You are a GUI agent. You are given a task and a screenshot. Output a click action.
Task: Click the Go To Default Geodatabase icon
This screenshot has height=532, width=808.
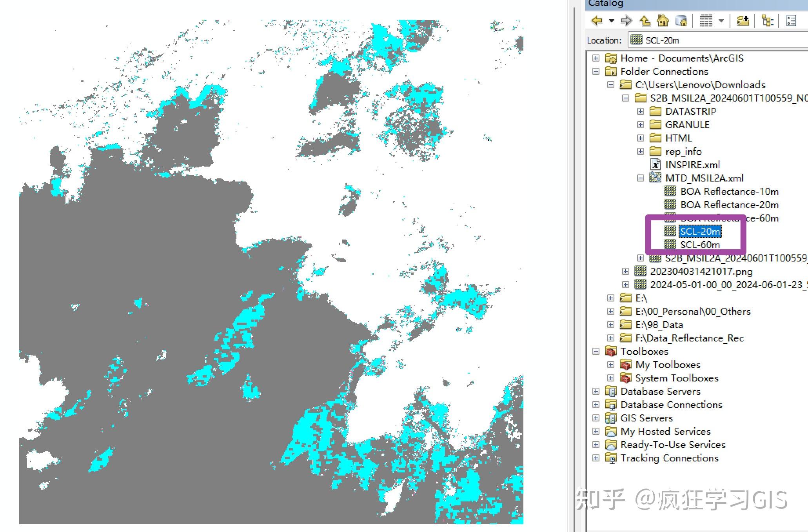tap(681, 20)
